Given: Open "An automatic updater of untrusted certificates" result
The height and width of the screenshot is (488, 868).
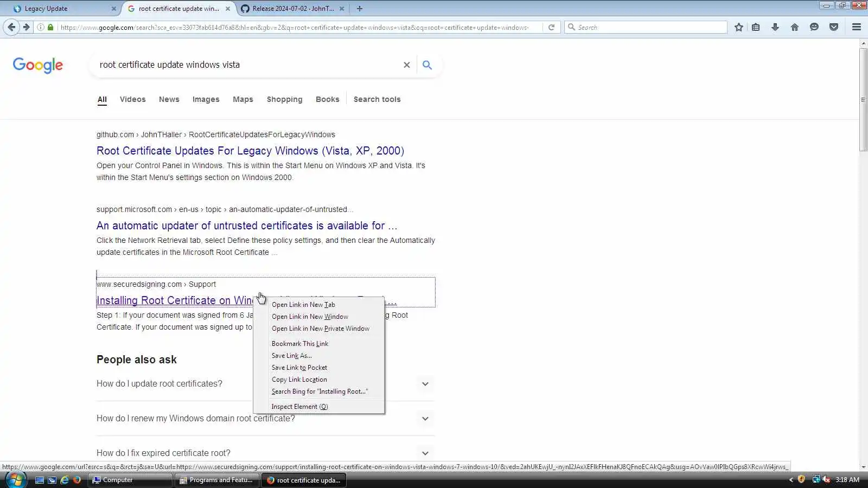Looking at the screenshot, I should pos(247,226).
